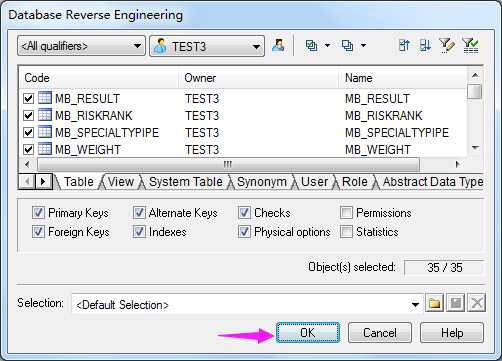This screenshot has width=502, height=361.
Task: Click the table icon for MB_WEIGHT
Action: point(45,149)
